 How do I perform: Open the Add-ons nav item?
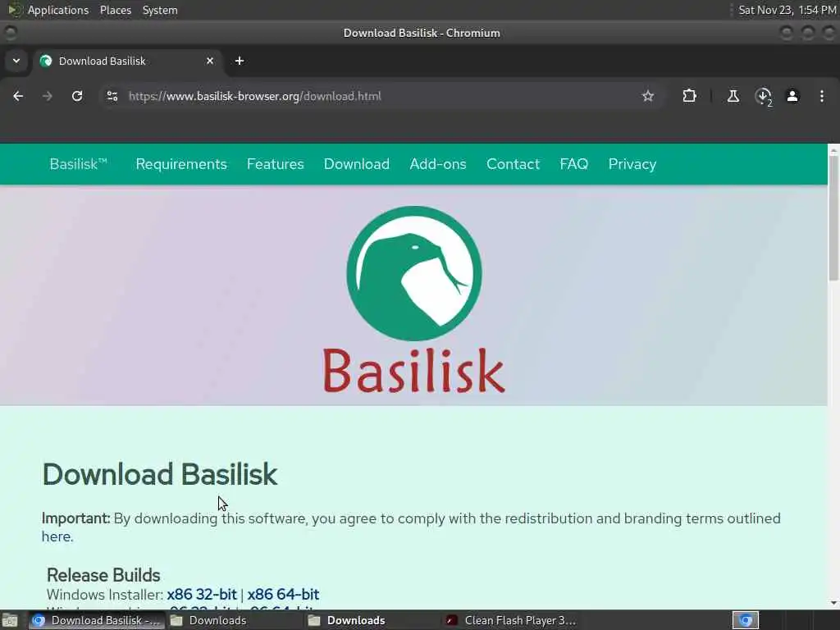click(x=438, y=164)
